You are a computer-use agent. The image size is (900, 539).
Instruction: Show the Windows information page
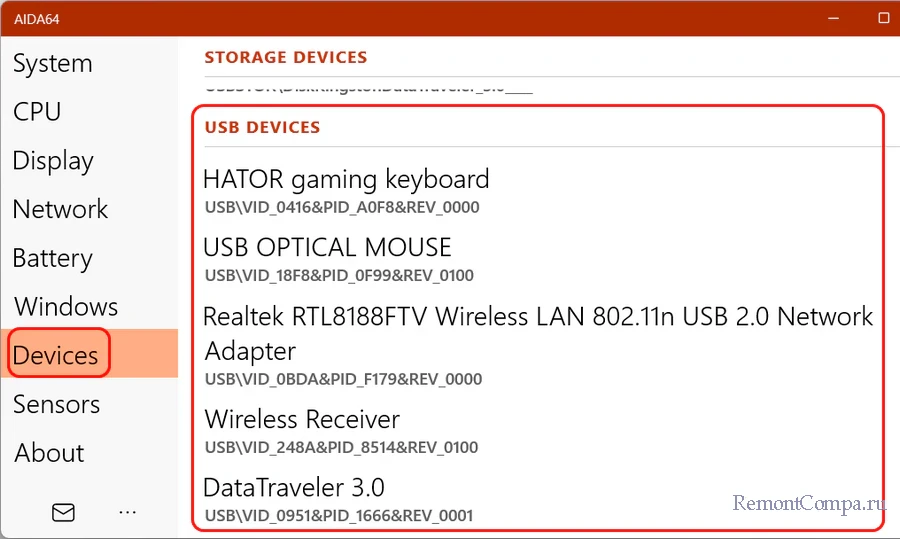(x=66, y=306)
